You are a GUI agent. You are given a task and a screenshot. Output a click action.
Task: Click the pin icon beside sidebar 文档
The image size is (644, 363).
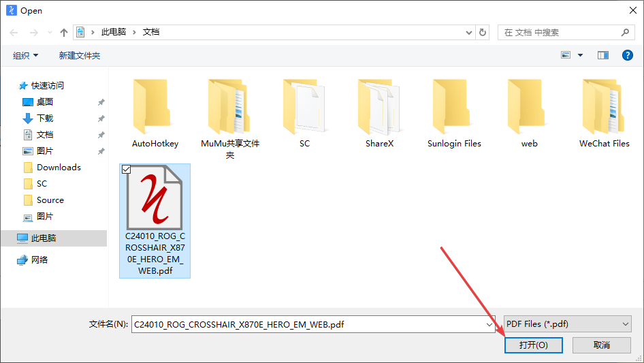pyautogui.click(x=101, y=135)
